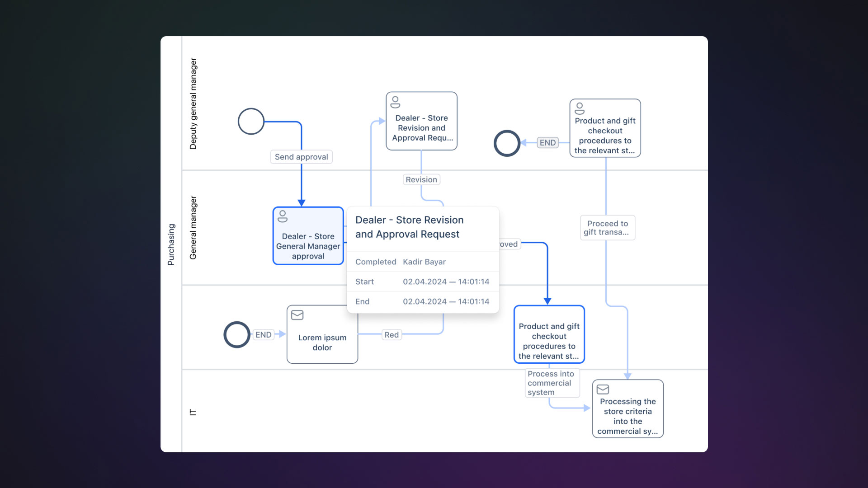Click envelope icon on Lorem ipsum dolor task
Screen dimensions: 868x488
[x=297, y=315]
